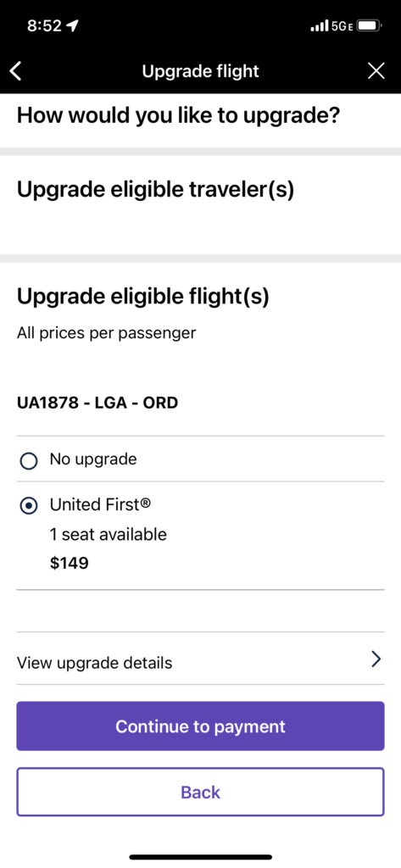This screenshot has width=401, height=868.
Task: Continue to payment
Action: click(200, 726)
